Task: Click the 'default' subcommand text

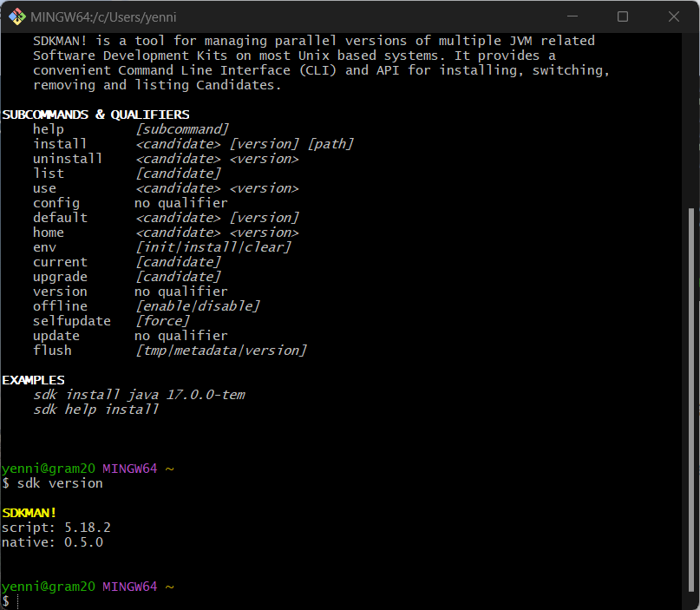Action: coord(60,218)
